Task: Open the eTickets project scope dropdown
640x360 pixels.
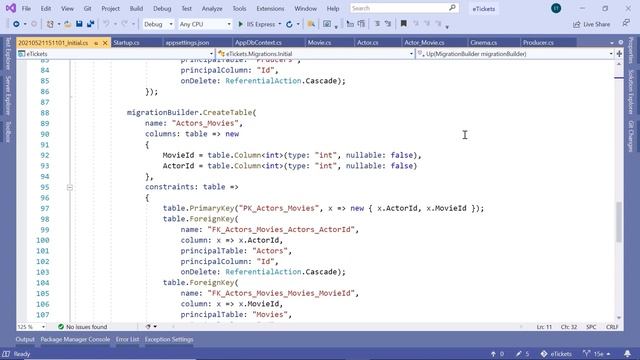Action: [x=116, y=53]
